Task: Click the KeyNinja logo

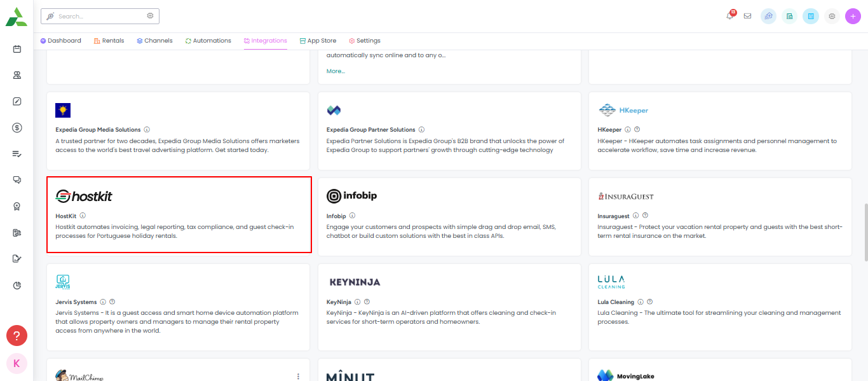Action: point(355,282)
